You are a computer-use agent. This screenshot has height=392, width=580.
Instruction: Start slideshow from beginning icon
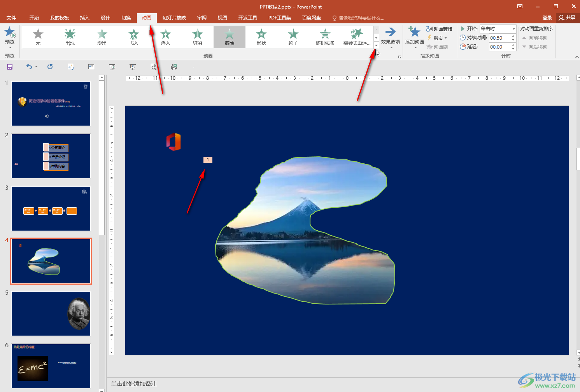click(112, 67)
